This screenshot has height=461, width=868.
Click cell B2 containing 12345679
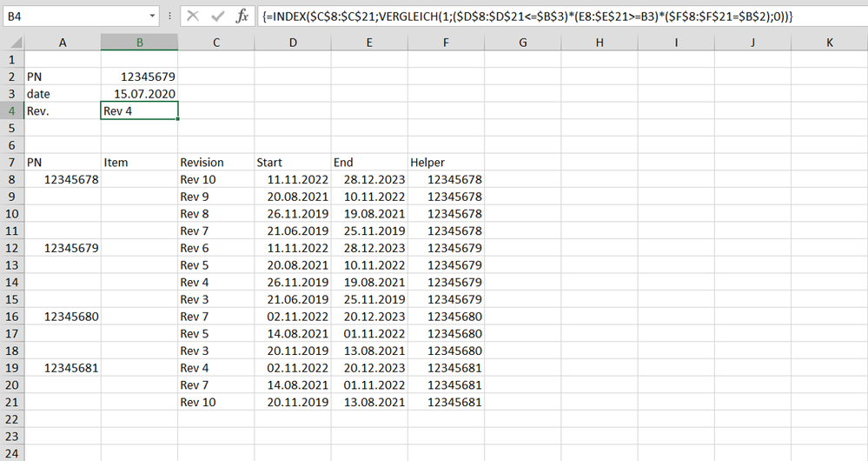pyautogui.click(x=140, y=77)
